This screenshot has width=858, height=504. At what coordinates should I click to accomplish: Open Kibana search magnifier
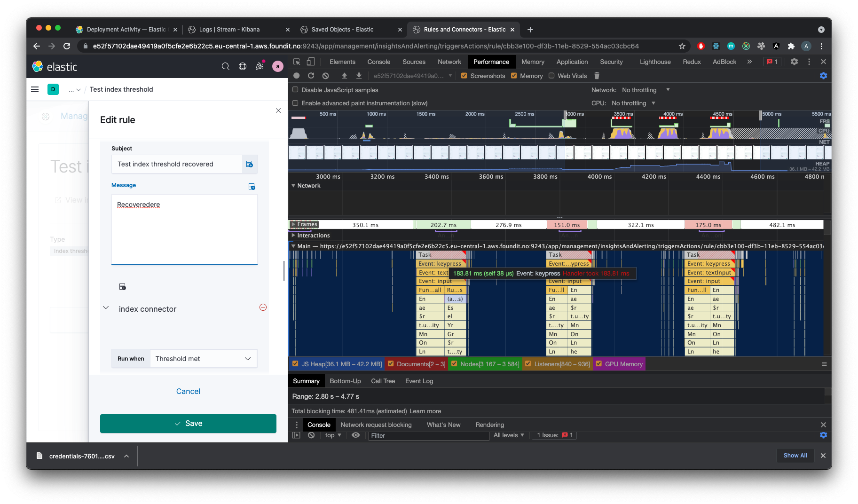(x=226, y=66)
